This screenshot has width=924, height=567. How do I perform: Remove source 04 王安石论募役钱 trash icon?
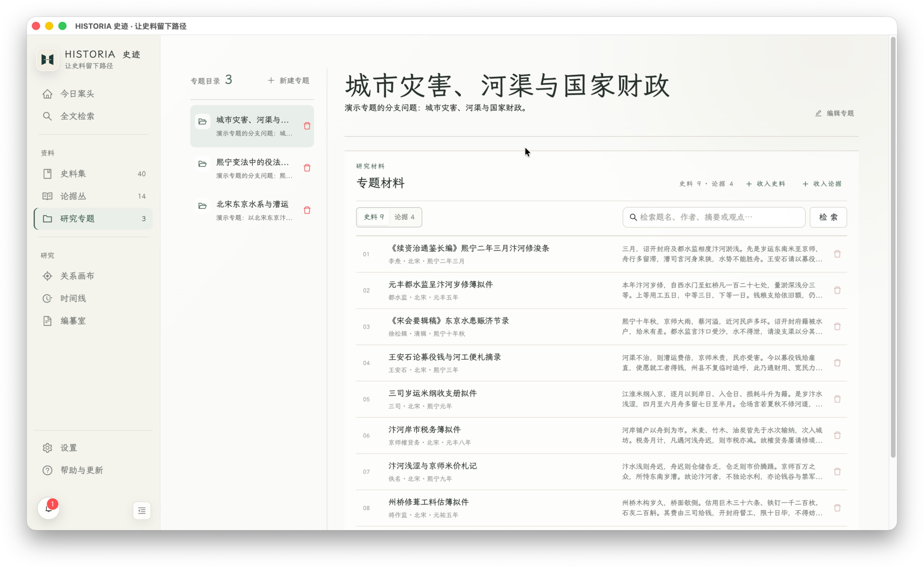click(837, 363)
